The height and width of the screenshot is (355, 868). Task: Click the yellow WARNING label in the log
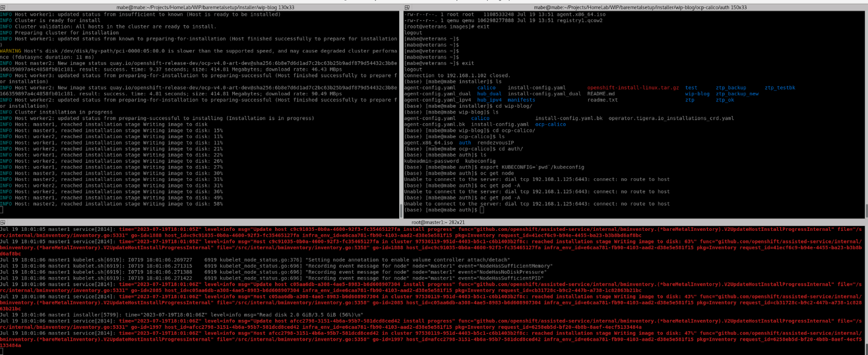[10, 51]
